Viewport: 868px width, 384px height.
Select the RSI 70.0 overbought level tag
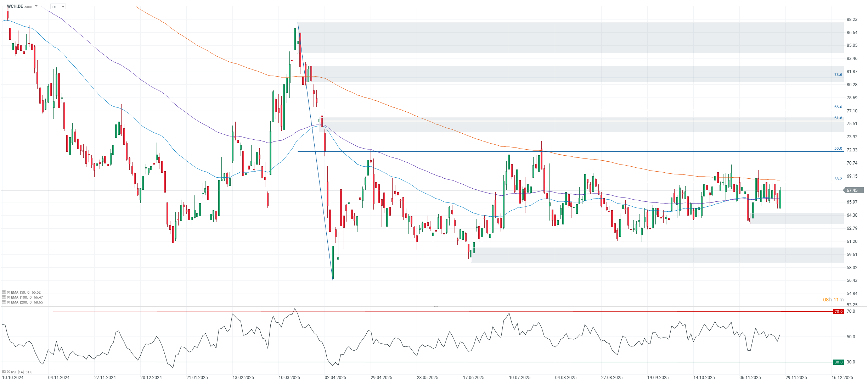tap(838, 311)
